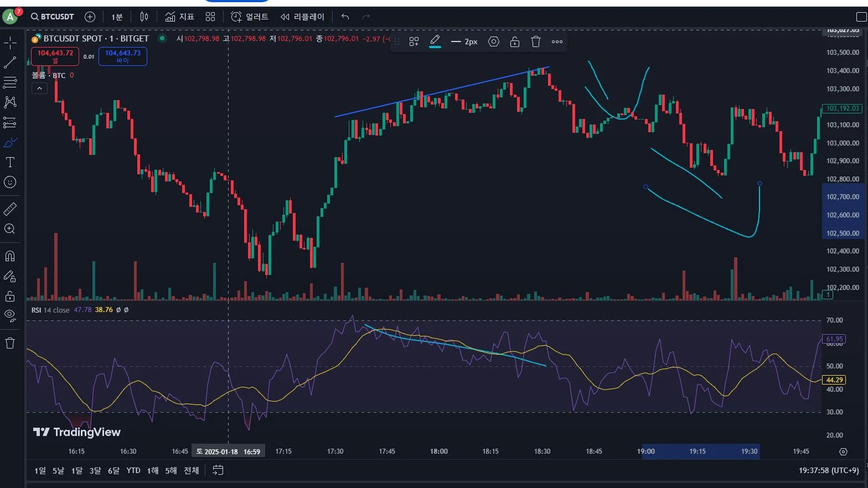Create an alert with 얼러트
This screenshot has width=868, height=488.
point(250,17)
